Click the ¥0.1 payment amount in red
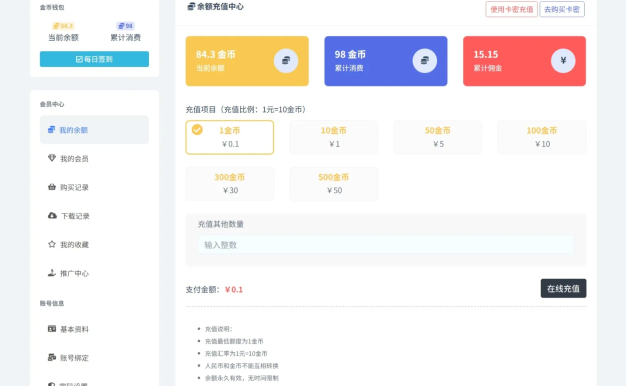626x386 pixels. pyautogui.click(x=234, y=289)
